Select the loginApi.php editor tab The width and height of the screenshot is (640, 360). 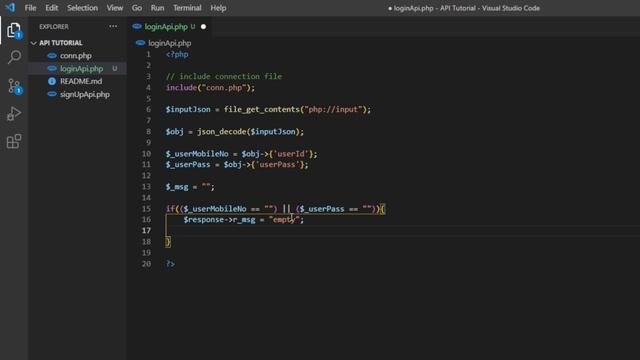coord(169,27)
